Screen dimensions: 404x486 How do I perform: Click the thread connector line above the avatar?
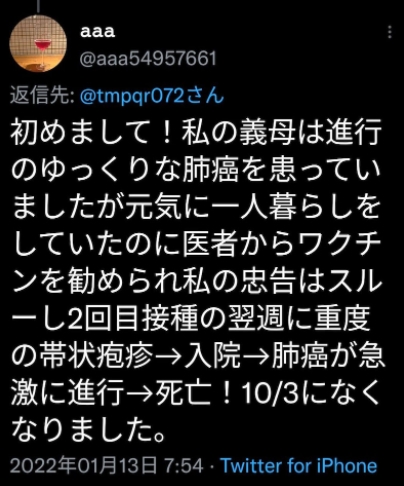click(38, 6)
